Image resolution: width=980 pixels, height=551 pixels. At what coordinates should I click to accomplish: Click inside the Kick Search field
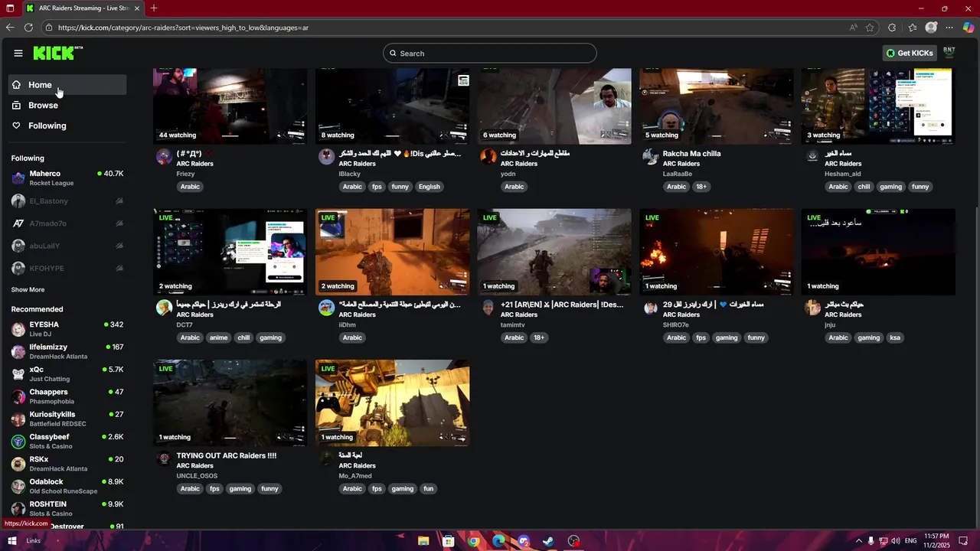click(x=490, y=53)
